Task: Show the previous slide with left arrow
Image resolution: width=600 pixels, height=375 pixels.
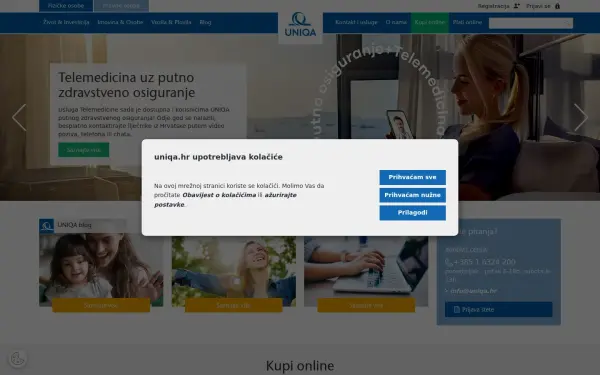Action: pos(19,117)
